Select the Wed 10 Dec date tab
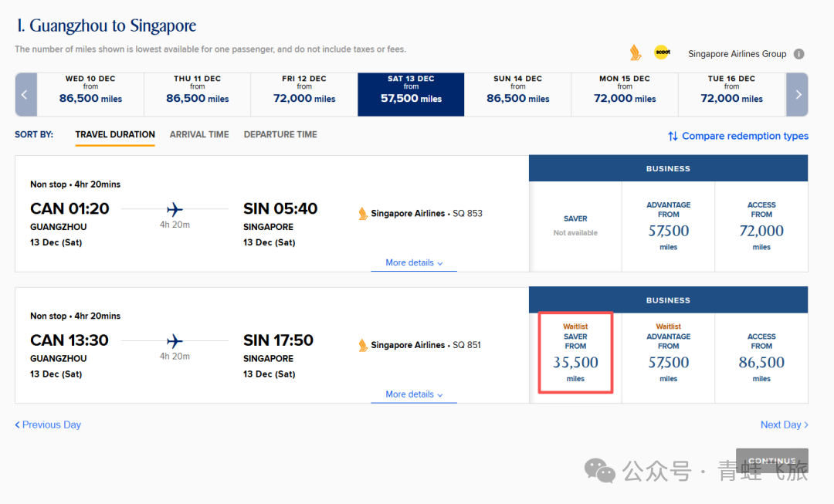The image size is (834, 504). (90, 94)
